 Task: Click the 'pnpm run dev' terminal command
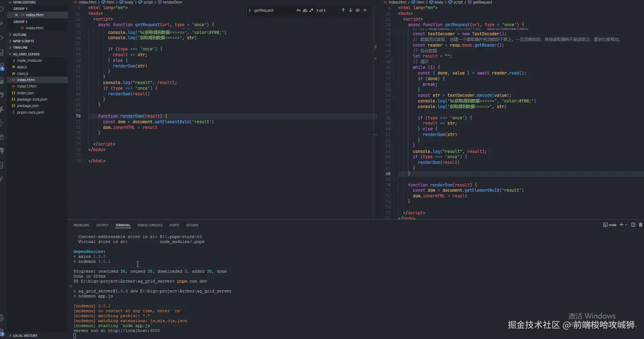pyautogui.click(x=192, y=281)
